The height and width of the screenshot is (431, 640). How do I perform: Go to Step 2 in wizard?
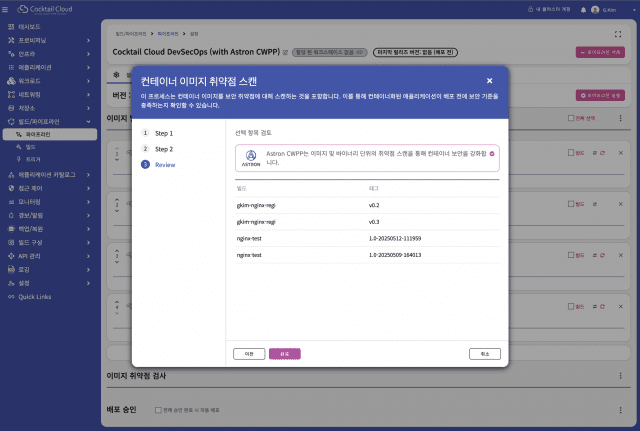(x=157, y=149)
